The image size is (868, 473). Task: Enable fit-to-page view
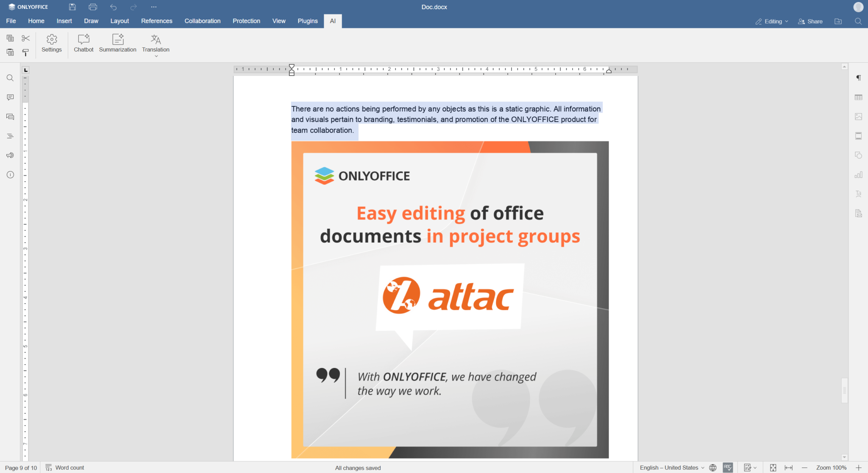(773, 467)
